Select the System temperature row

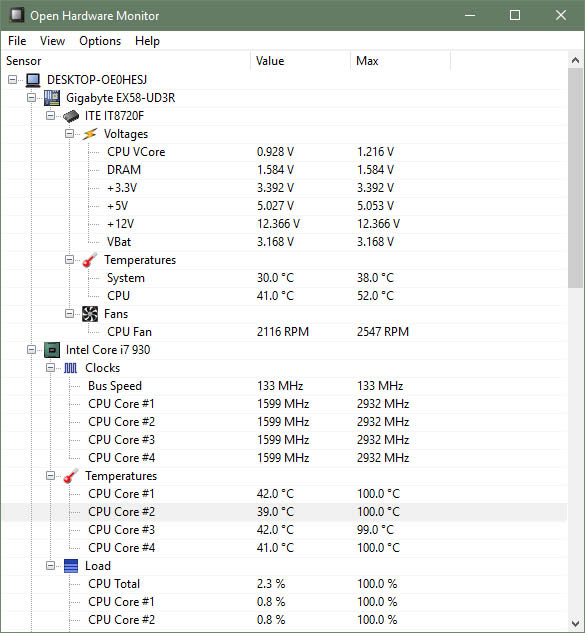[x=284, y=278]
